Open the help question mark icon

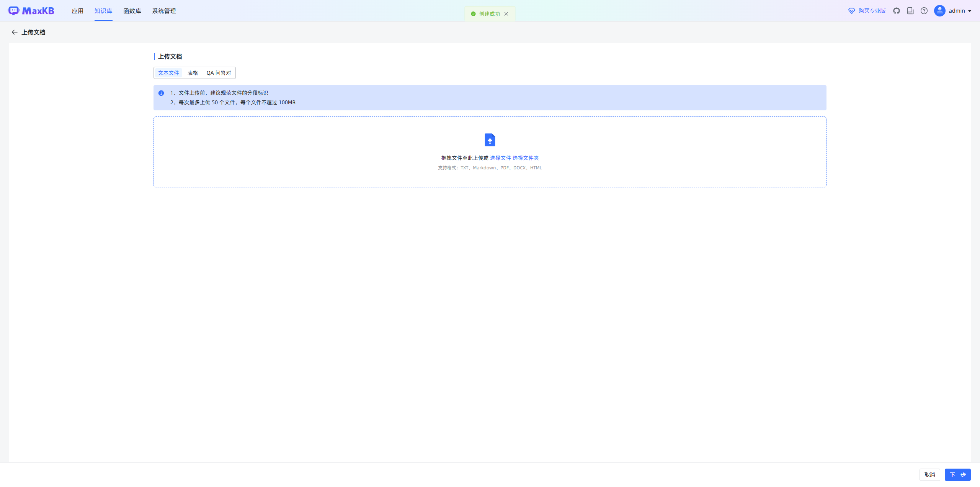pyautogui.click(x=924, y=11)
